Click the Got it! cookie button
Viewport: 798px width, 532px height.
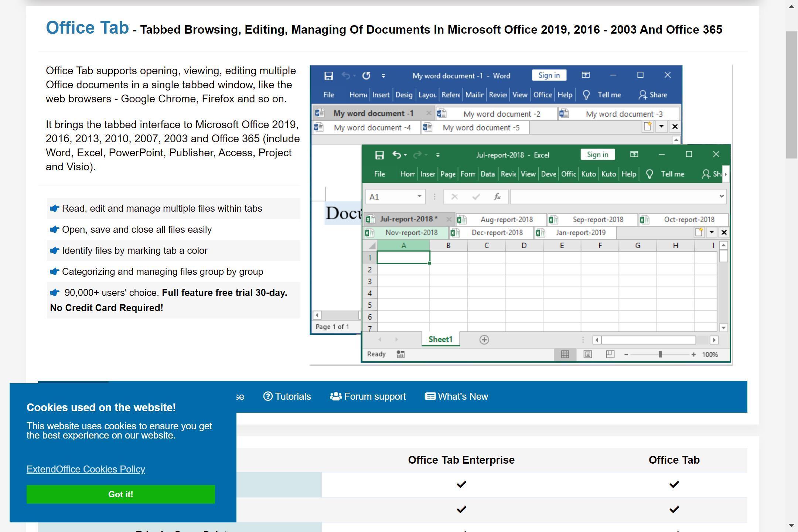[120, 494]
